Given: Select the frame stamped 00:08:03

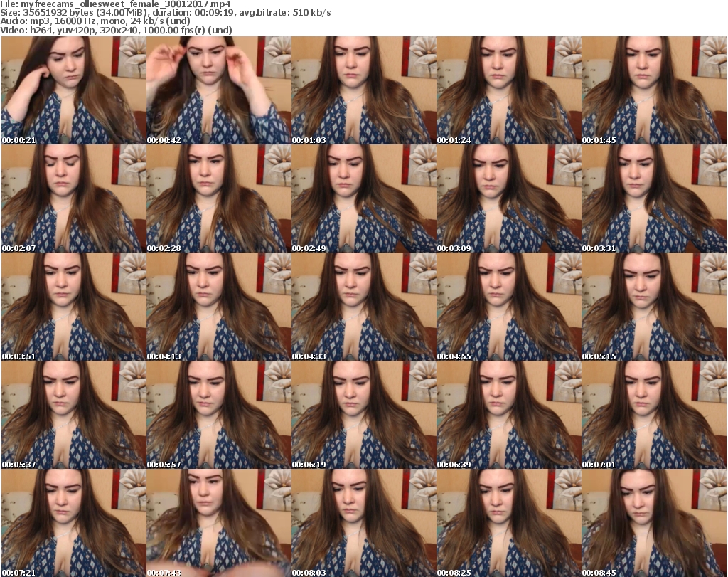Looking at the screenshot, I should tap(363, 523).
